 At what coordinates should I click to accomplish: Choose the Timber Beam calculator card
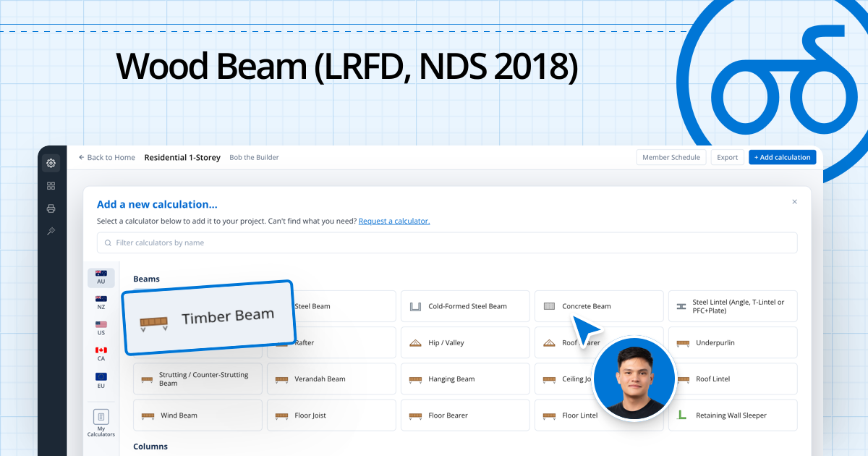[x=208, y=317]
